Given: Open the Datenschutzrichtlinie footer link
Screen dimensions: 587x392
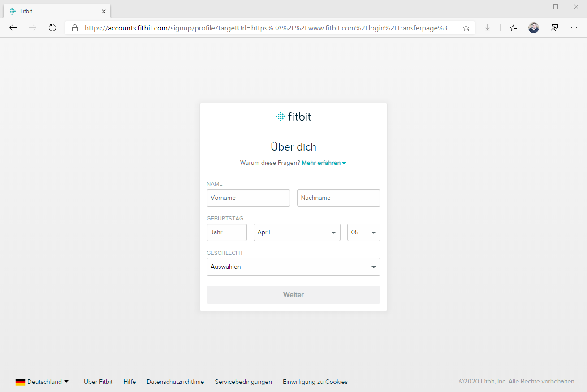Looking at the screenshot, I should [x=175, y=382].
